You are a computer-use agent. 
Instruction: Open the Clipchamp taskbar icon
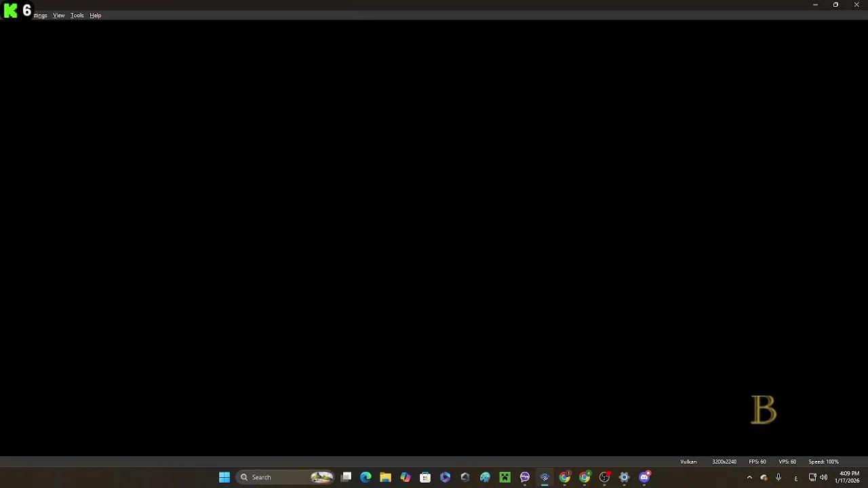[445, 477]
